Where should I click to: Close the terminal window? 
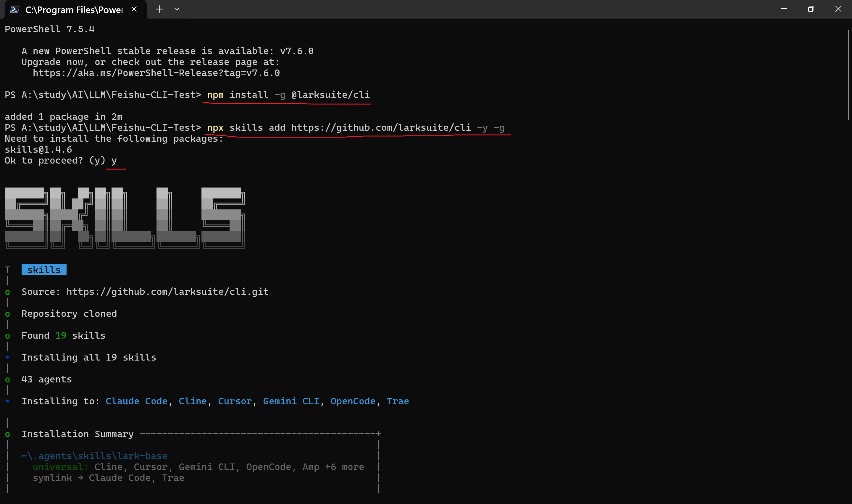[838, 9]
